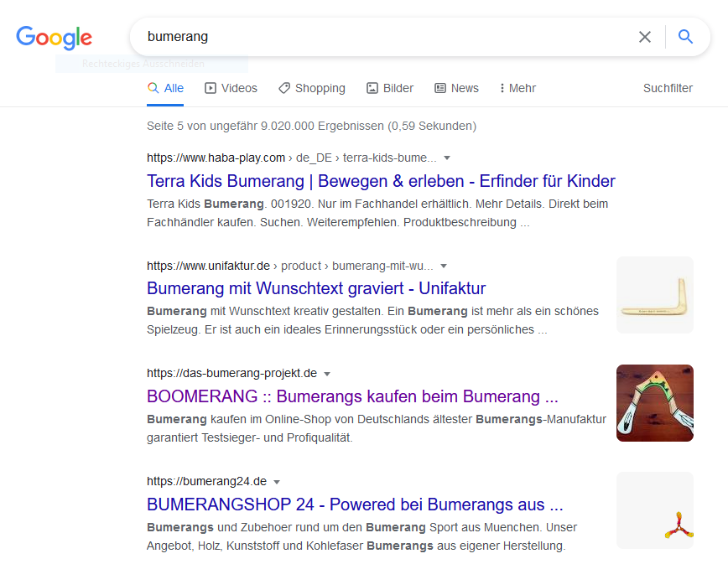Image resolution: width=728 pixels, height=564 pixels.
Task: Clear the search box with X icon
Action: [x=645, y=37]
